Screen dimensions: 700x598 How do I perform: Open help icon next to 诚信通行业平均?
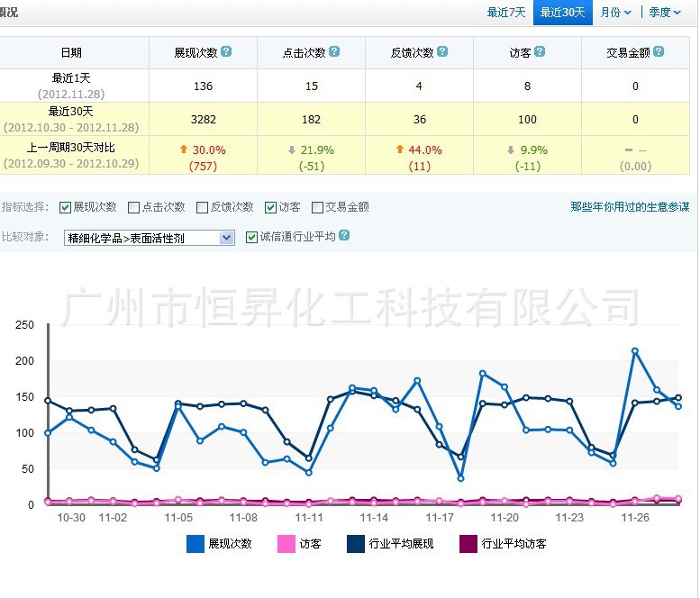[344, 235]
